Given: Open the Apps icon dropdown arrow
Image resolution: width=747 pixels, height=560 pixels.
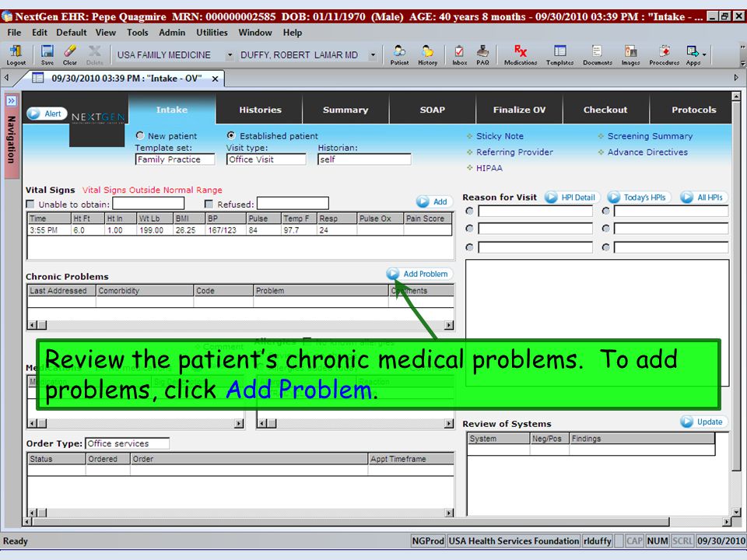Looking at the screenshot, I should click(x=704, y=54).
